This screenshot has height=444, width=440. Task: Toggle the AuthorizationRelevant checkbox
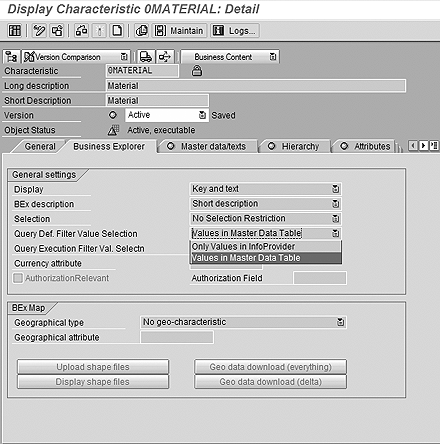tap(18, 278)
